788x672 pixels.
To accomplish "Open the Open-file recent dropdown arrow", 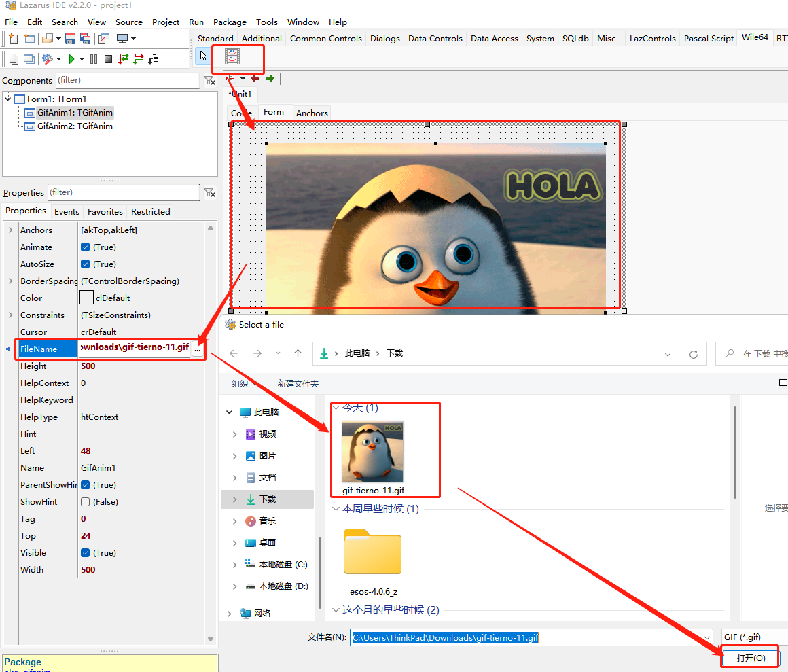I will (x=59, y=39).
